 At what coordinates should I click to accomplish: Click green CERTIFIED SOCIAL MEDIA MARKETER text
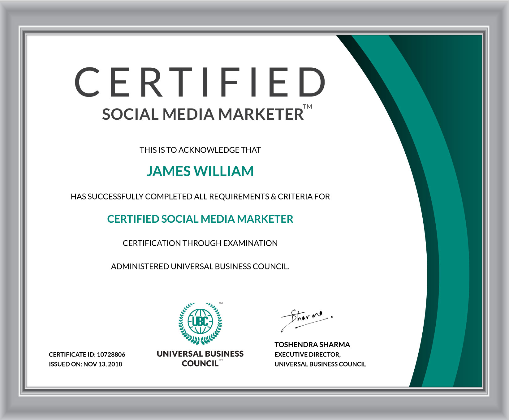click(x=200, y=219)
